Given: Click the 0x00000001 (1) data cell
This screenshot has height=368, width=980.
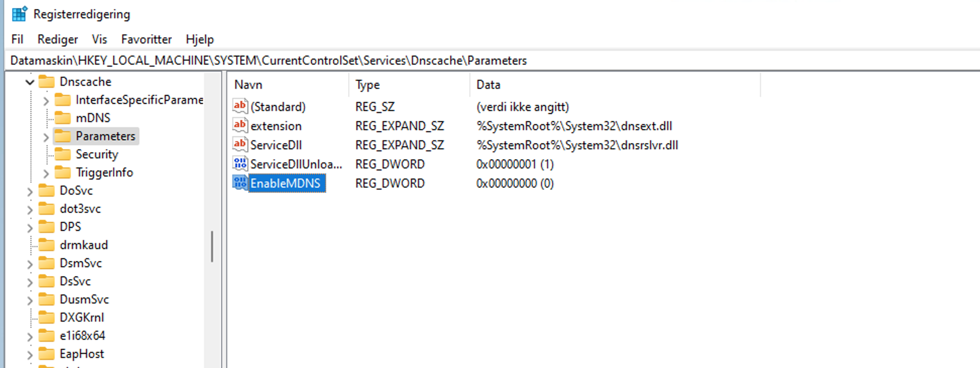Looking at the screenshot, I should click(x=515, y=164).
